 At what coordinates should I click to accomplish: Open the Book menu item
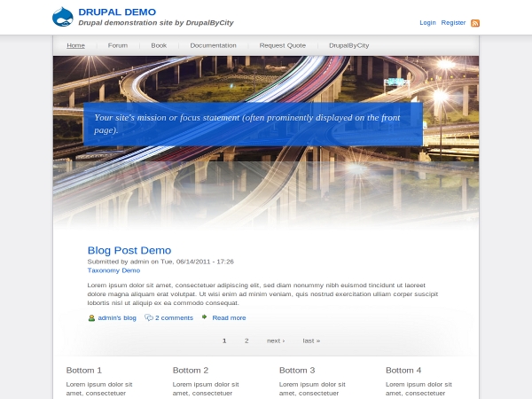point(159,45)
